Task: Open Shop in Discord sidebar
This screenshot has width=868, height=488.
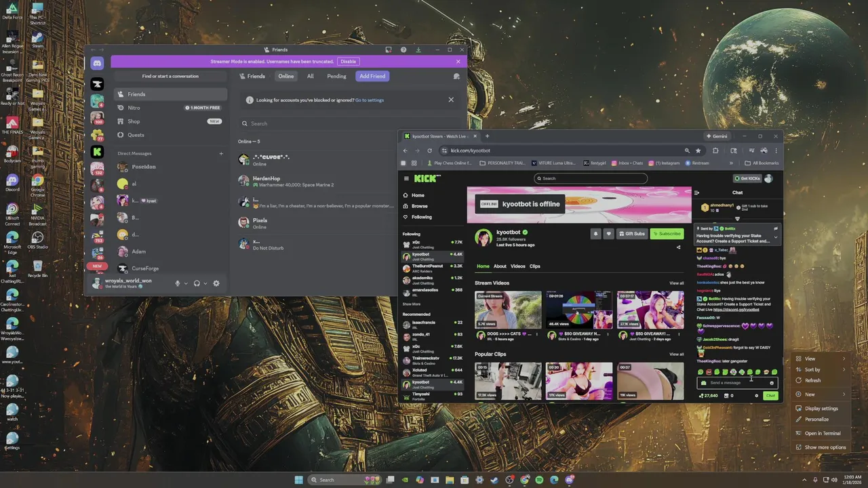Action: (x=170, y=121)
